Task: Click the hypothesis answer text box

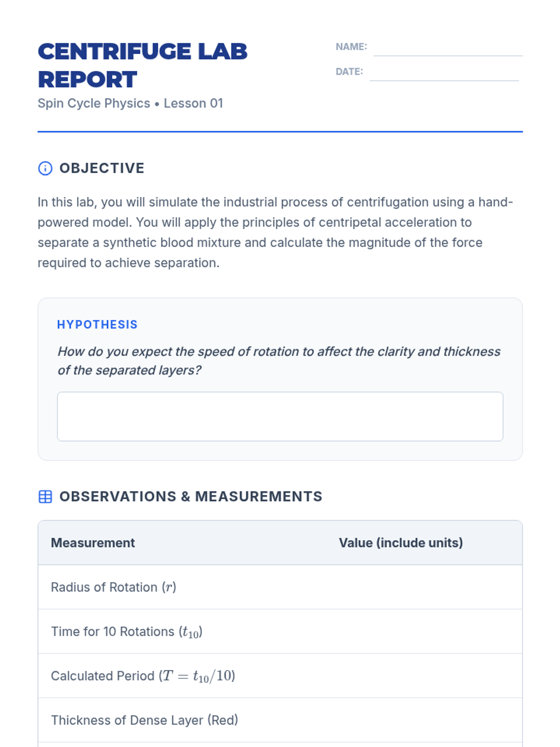Action: coord(280,416)
